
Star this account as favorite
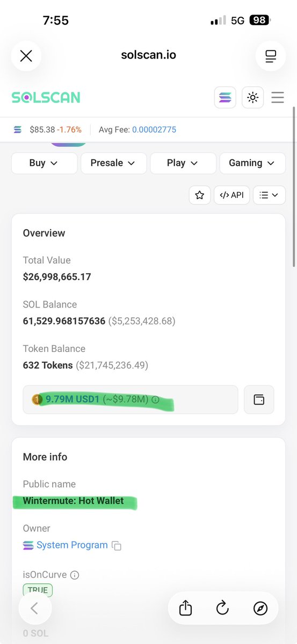click(199, 195)
